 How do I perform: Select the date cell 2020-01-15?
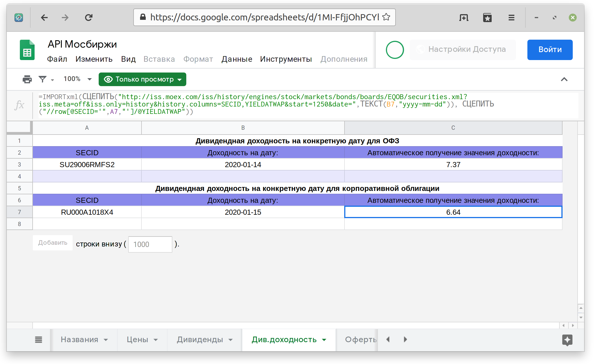point(243,212)
